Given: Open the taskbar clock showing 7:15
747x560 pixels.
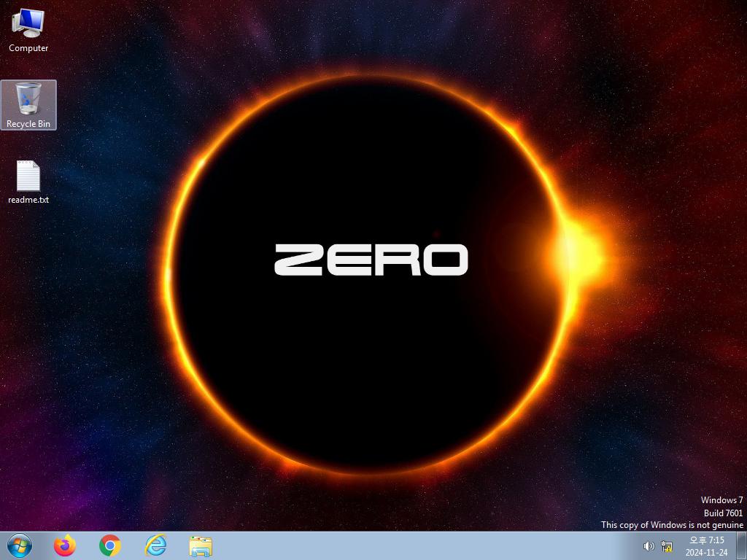Looking at the screenshot, I should [706, 546].
